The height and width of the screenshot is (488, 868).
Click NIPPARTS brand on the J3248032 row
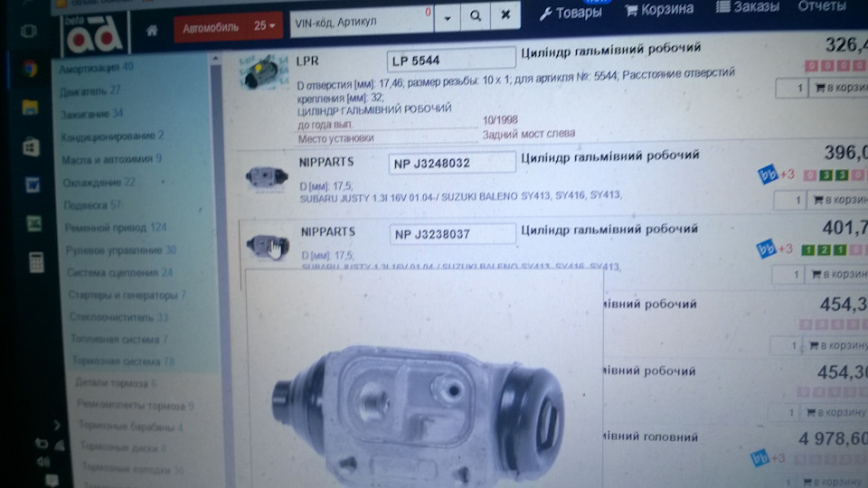click(x=326, y=162)
